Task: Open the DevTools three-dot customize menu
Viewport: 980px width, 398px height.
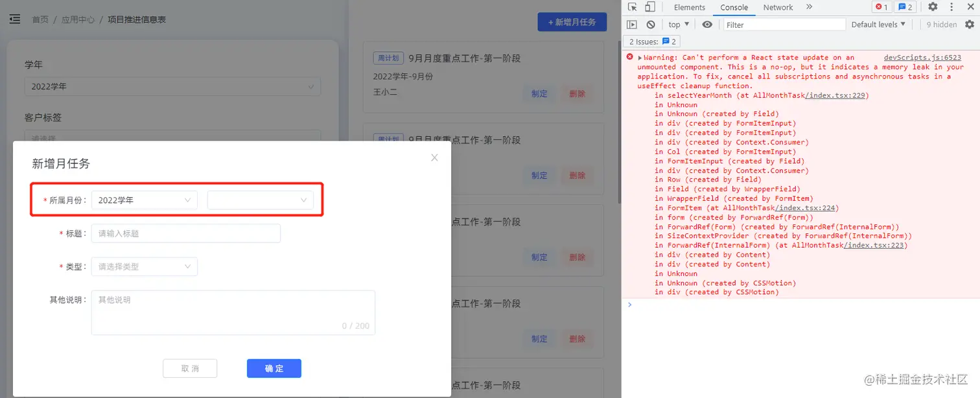Action: pyautogui.click(x=951, y=6)
